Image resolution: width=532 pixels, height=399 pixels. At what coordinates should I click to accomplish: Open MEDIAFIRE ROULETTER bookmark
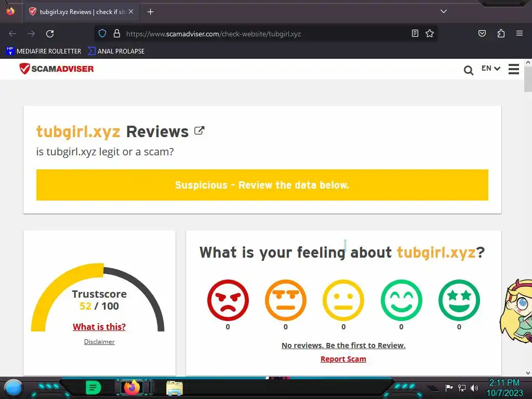(44, 51)
